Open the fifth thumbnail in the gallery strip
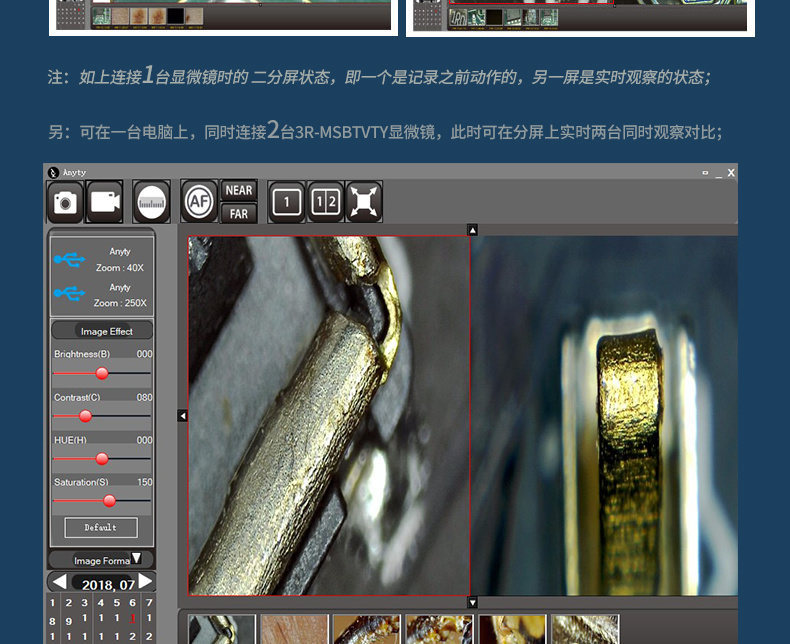Image resolution: width=790 pixels, height=644 pixels. [x=512, y=629]
